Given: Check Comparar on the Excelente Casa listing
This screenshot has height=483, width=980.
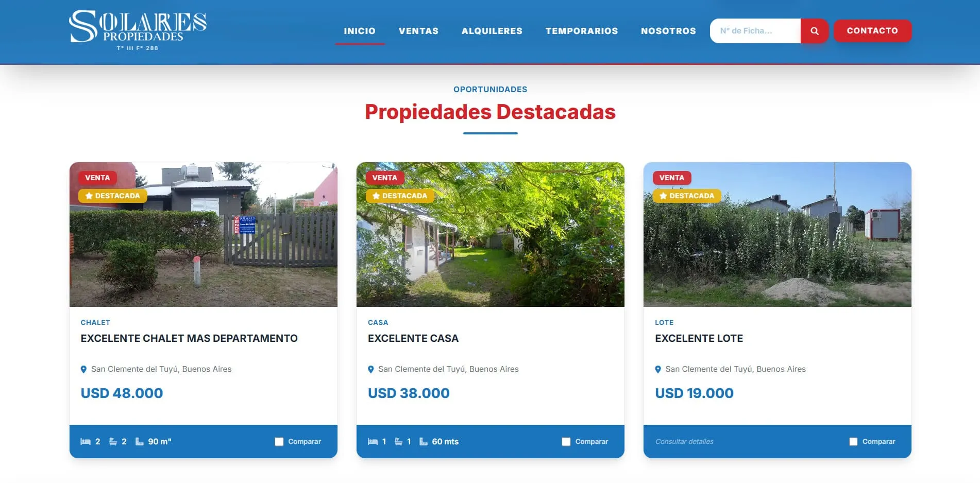Looking at the screenshot, I should (566, 442).
